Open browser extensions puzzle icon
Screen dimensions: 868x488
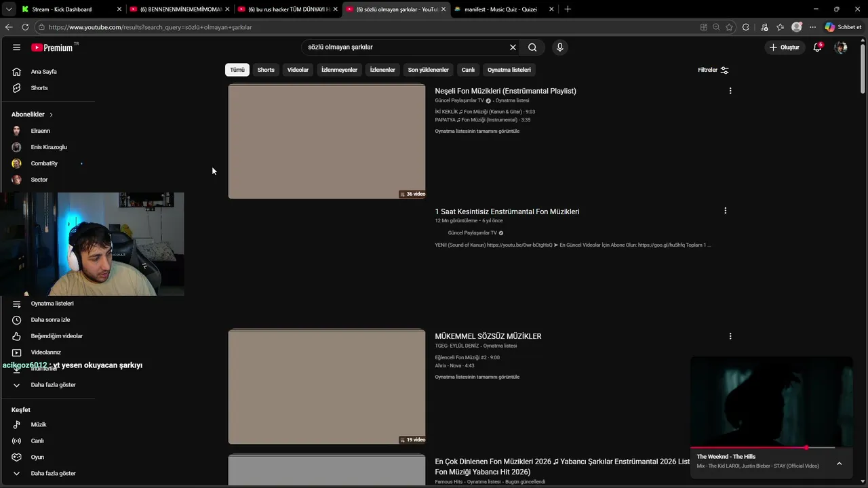coord(746,27)
